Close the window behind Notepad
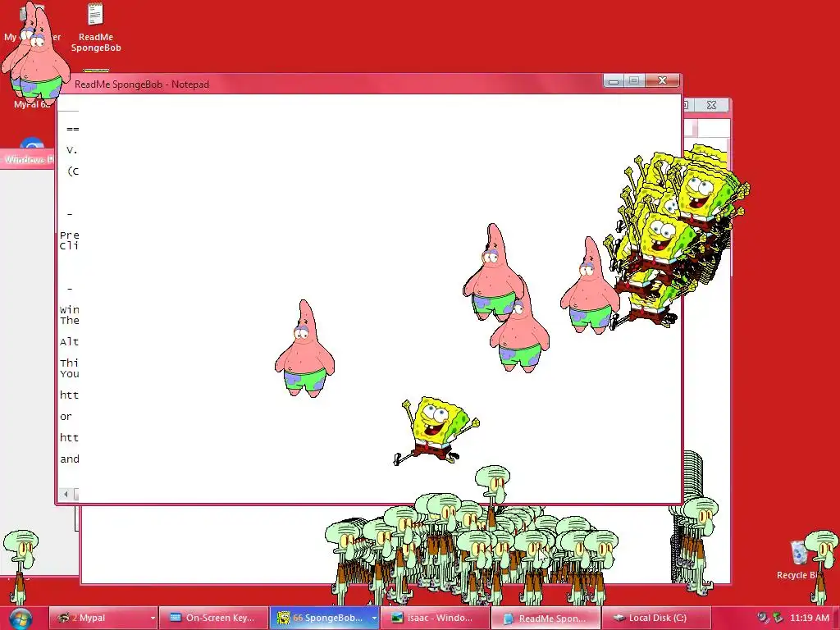840x630 pixels. 711,105
